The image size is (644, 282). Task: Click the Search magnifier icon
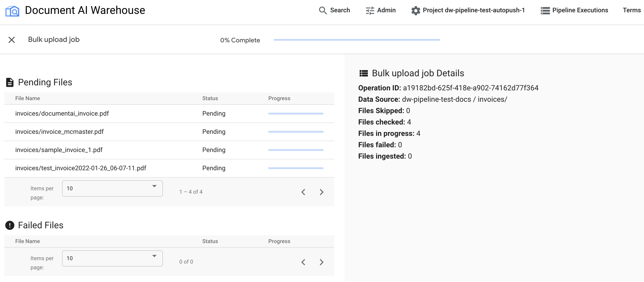coord(323,10)
